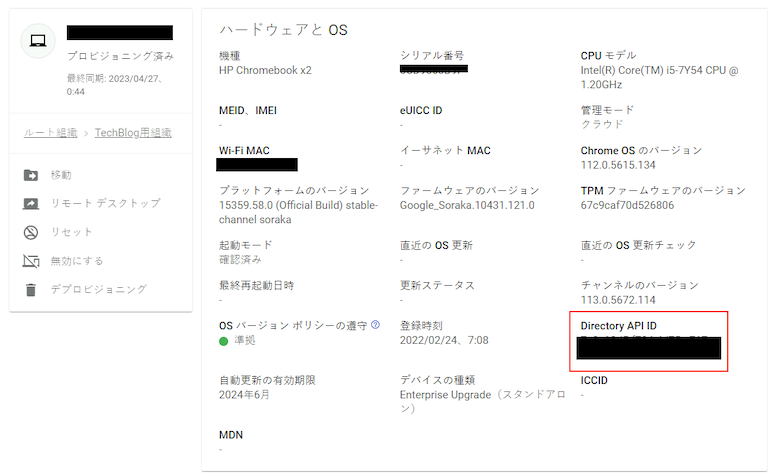768x476 pixels.
Task: Click the Wi-Fi MAC label
Action: click(244, 150)
